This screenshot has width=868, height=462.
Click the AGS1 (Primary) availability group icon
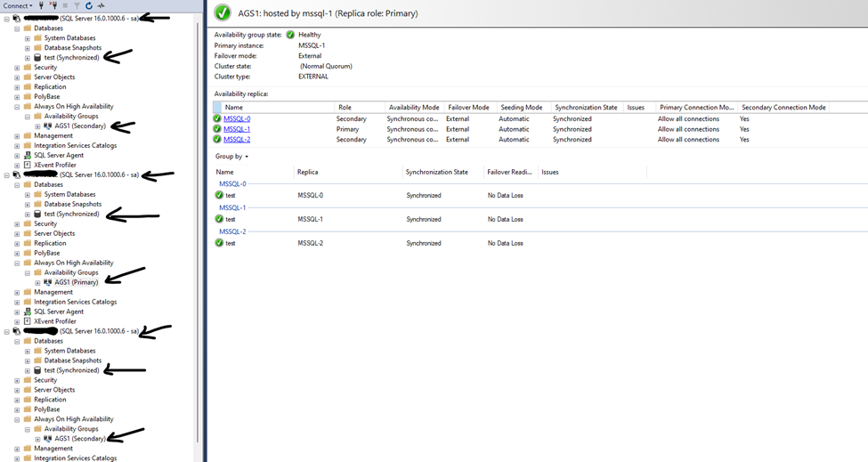point(47,282)
